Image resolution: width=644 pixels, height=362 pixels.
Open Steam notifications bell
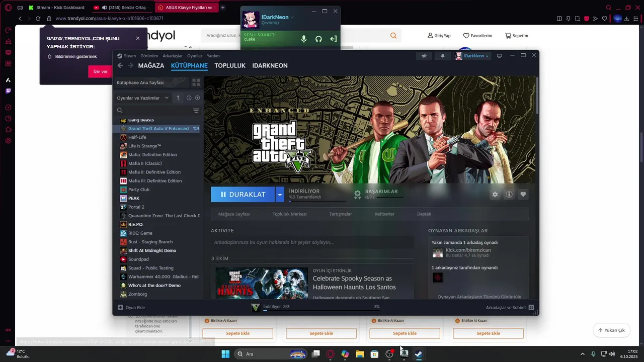(443, 56)
